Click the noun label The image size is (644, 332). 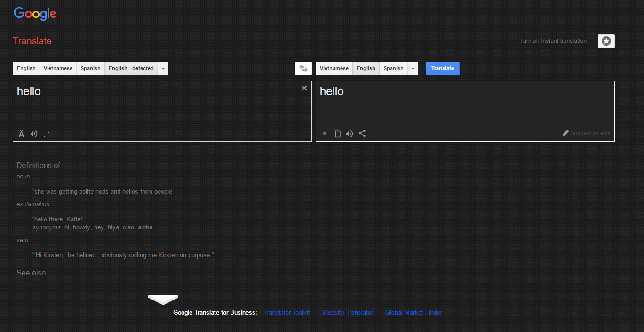23,177
